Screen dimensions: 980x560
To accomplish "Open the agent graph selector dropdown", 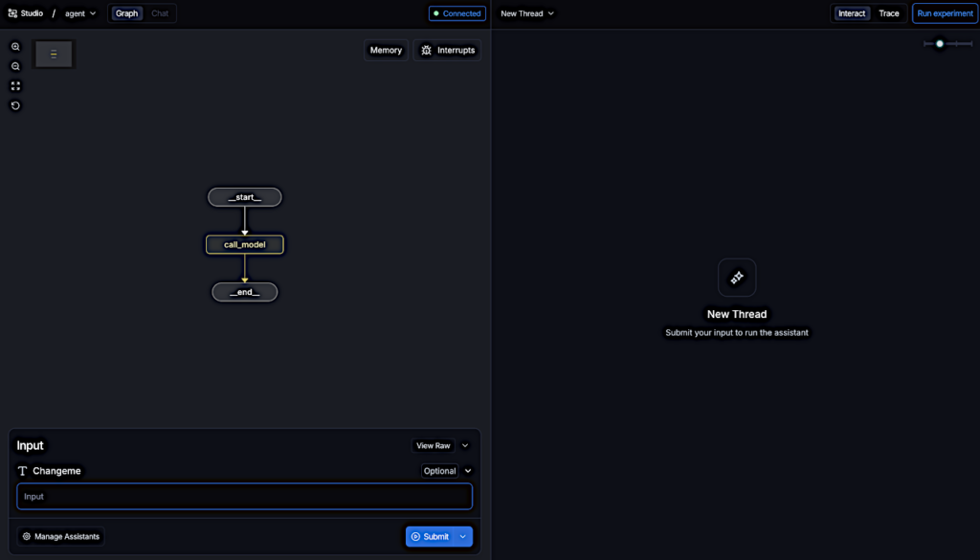I will click(80, 13).
